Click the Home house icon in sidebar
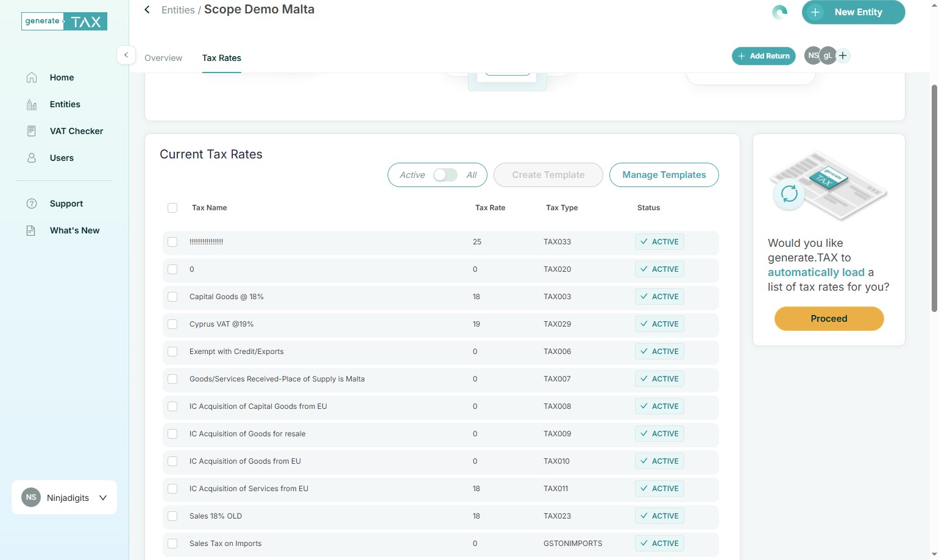Viewport: 939px width, 560px height. point(32,77)
